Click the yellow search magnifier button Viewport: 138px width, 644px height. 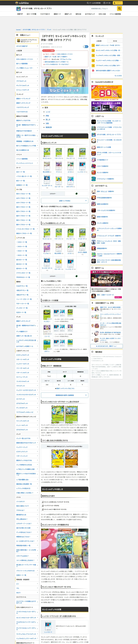pyautogui.click(x=120, y=8)
